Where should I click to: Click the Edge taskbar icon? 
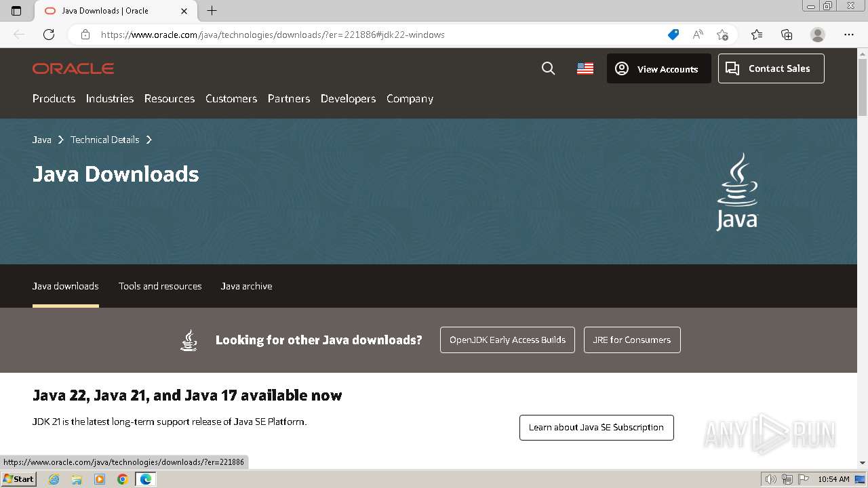tap(146, 479)
